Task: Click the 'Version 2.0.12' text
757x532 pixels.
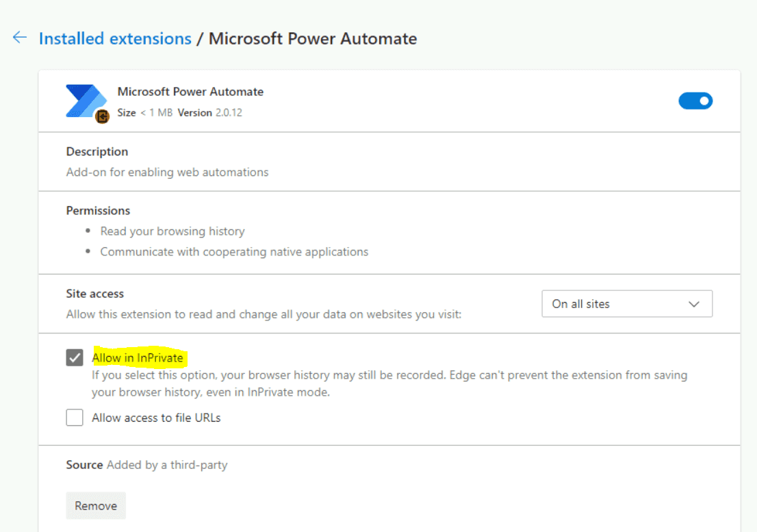Action: coord(210,112)
